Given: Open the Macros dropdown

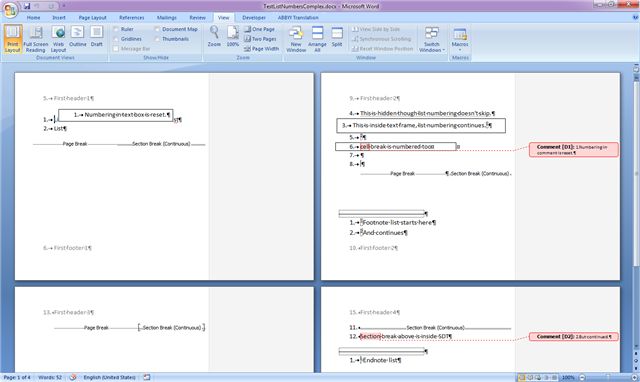Looking at the screenshot, I should click(x=460, y=39).
